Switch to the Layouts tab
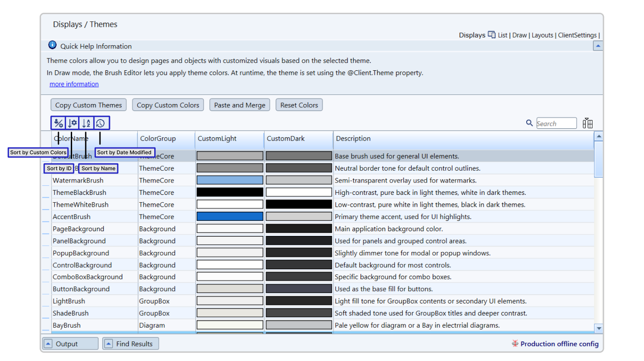 click(x=542, y=35)
